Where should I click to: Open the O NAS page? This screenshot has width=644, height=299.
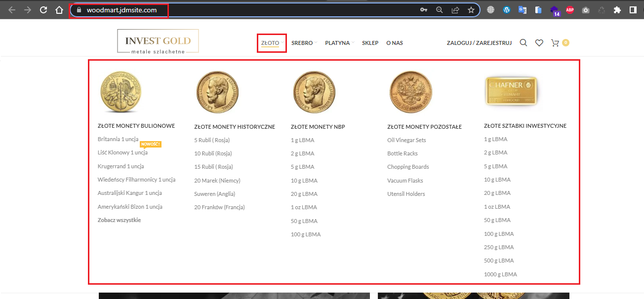[x=395, y=43]
